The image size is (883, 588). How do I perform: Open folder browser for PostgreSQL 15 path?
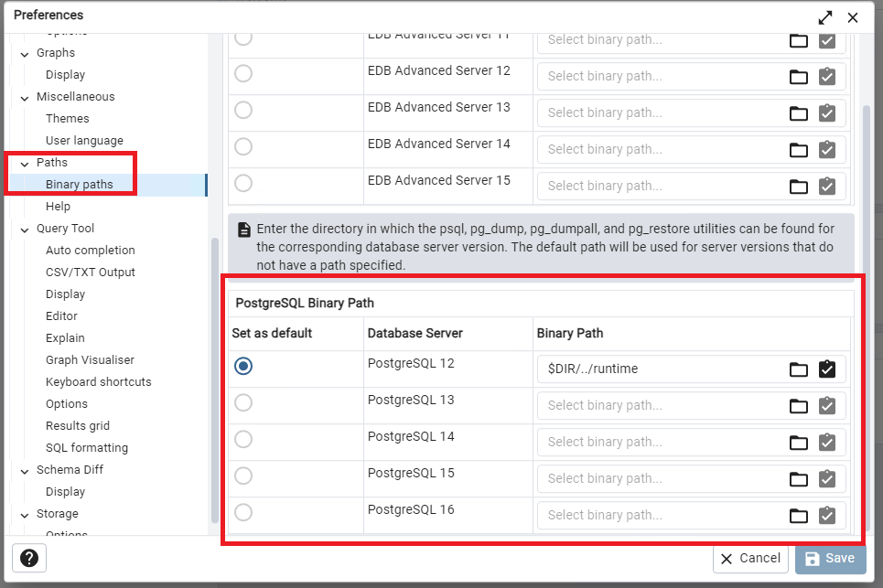799,479
